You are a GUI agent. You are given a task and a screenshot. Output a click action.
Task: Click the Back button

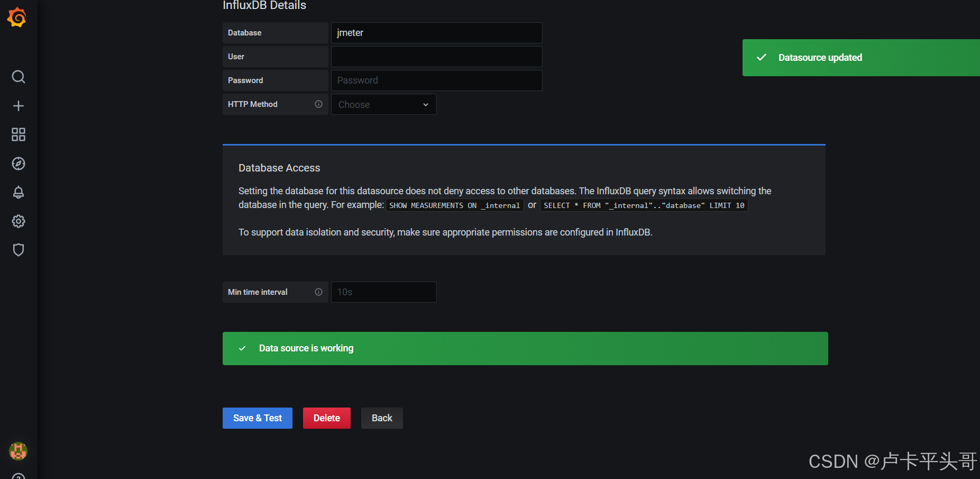(382, 418)
